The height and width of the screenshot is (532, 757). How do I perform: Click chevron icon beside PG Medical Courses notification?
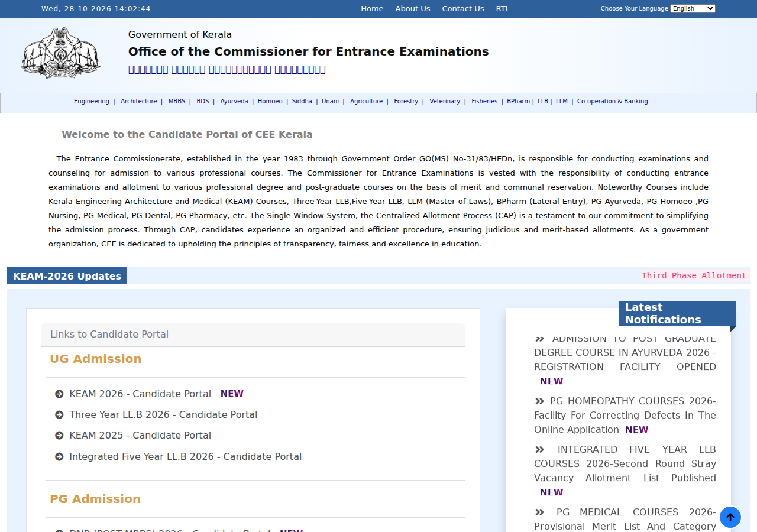(539, 512)
